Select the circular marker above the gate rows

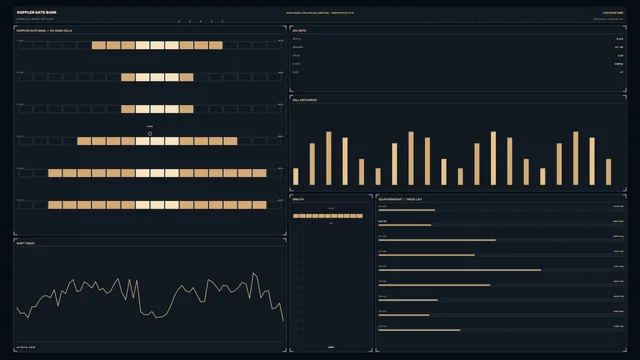coord(150,134)
